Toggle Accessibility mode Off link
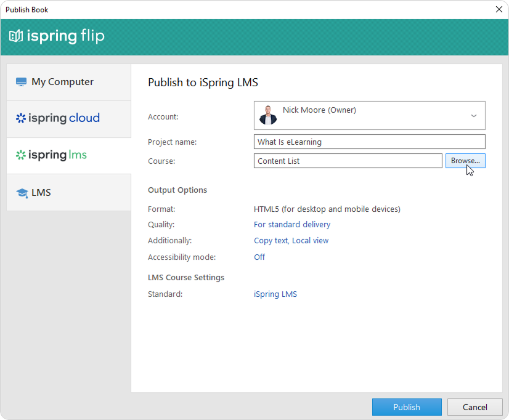509x420 pixels. (259, 257)
